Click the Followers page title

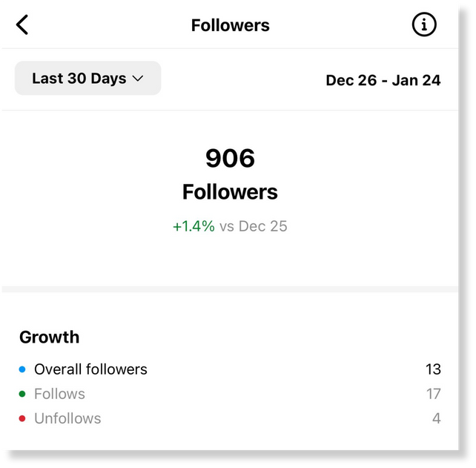click(231, 25)
